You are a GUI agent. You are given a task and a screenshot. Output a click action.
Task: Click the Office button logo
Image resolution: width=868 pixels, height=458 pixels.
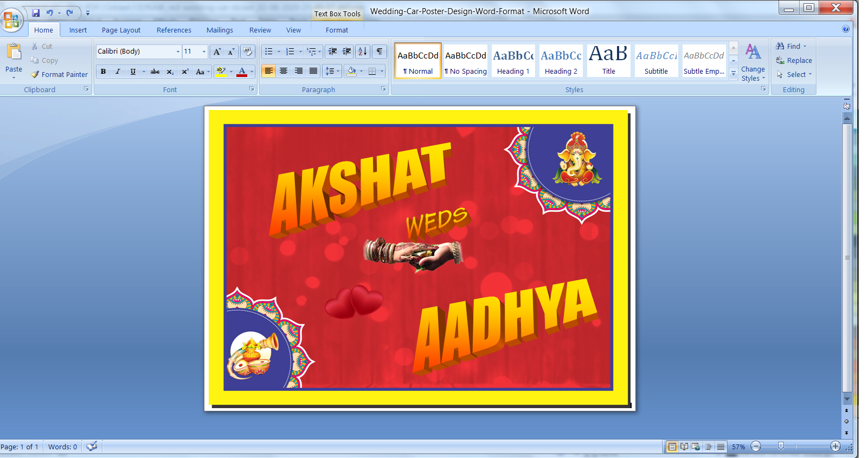point(11,20)
